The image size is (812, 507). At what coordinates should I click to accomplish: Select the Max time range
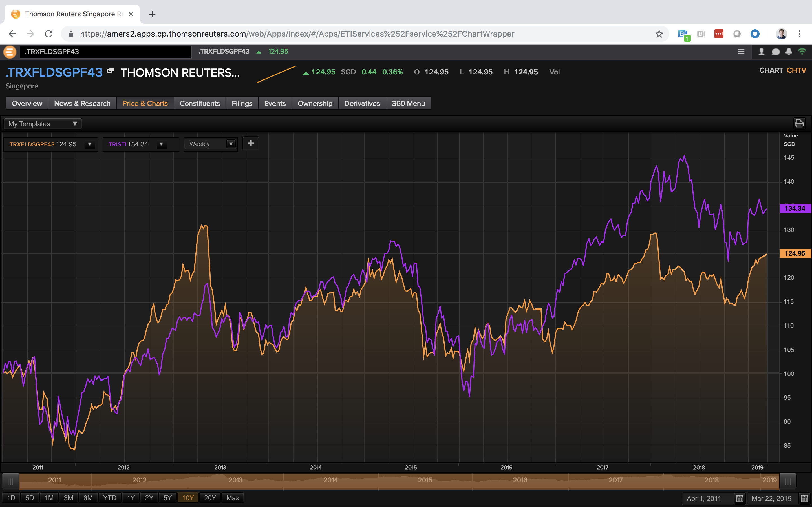[232, 498]
